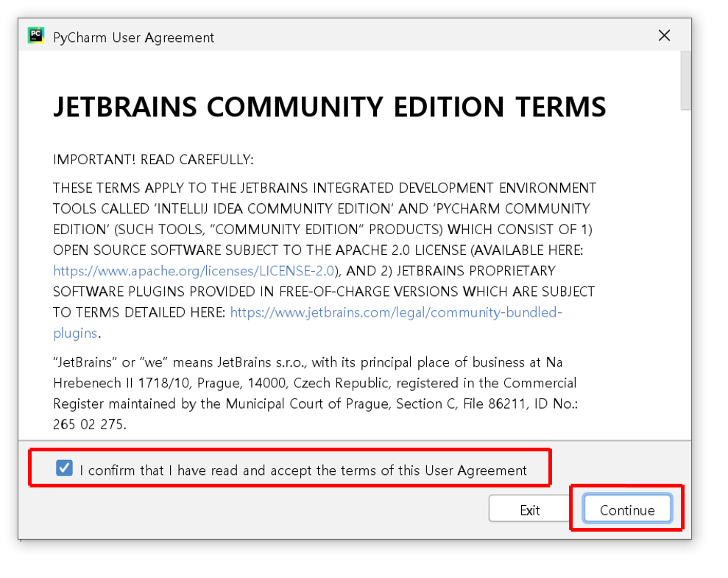Uncheck the confirm User Agreement checkbox
This screenshot has width=728, height=578.
click(x=64, y=468)
